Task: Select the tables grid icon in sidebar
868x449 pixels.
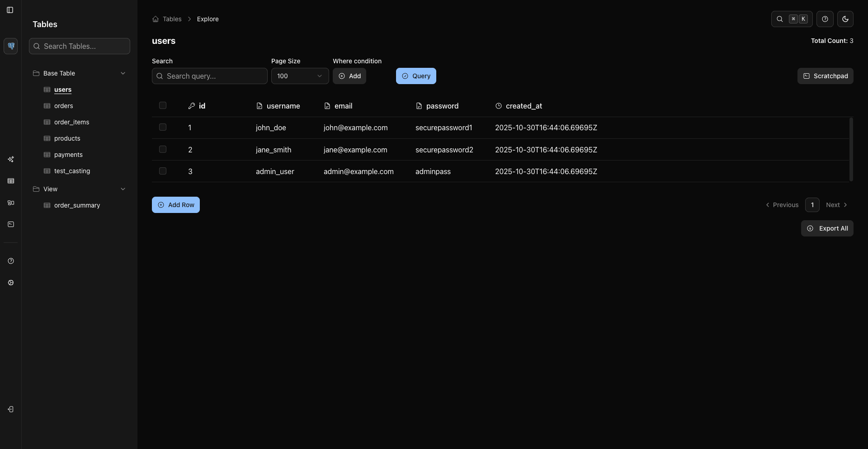Action: (x=11, y=181)
